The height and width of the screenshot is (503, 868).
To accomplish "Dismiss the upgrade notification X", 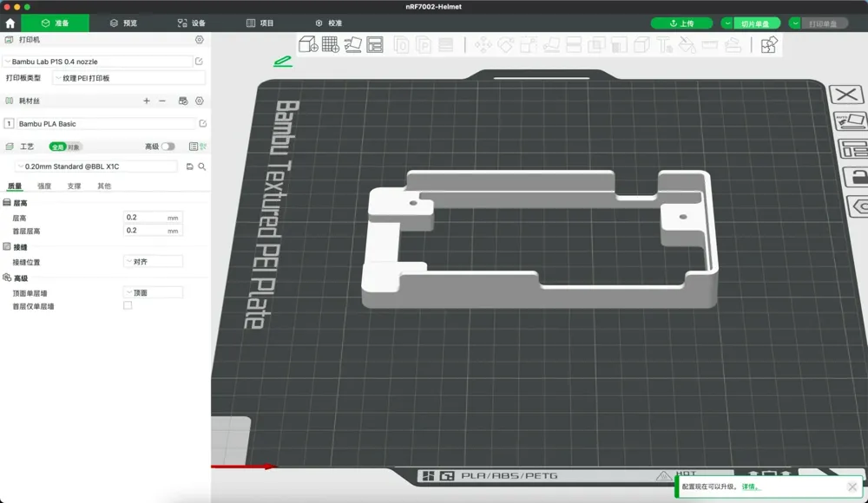I will click(852, 487).
